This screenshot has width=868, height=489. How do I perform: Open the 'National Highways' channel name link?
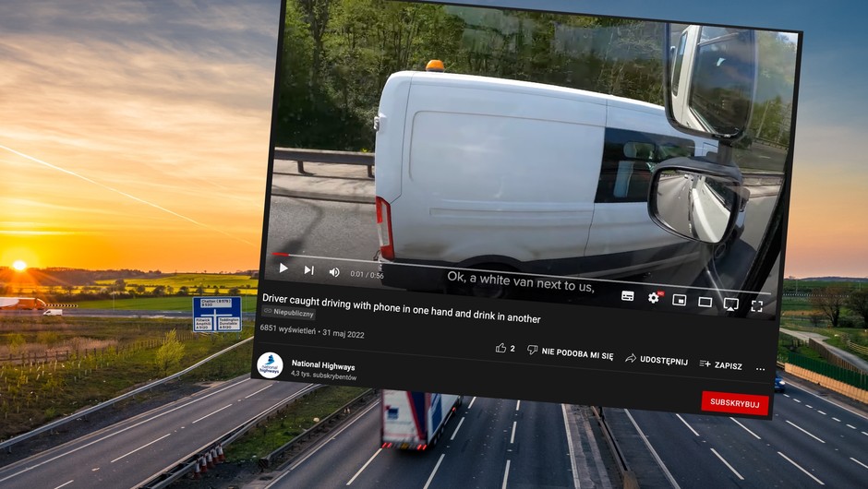tap(323, 365)
